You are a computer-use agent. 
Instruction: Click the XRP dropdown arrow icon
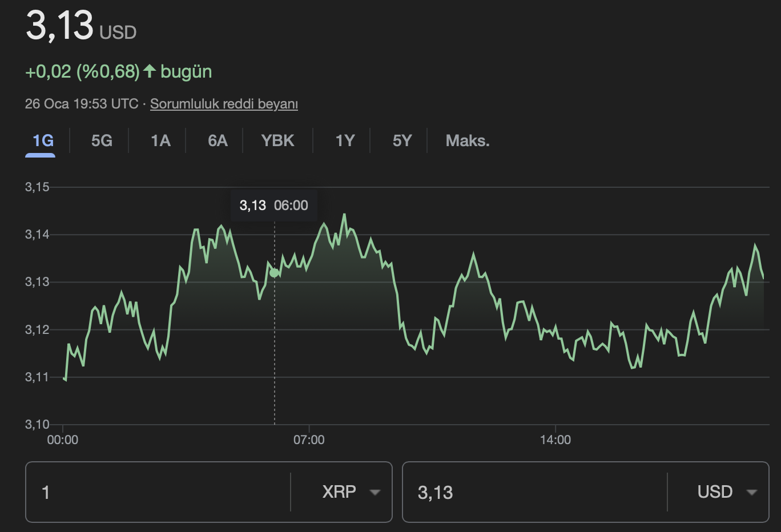(x=375, y=492)
